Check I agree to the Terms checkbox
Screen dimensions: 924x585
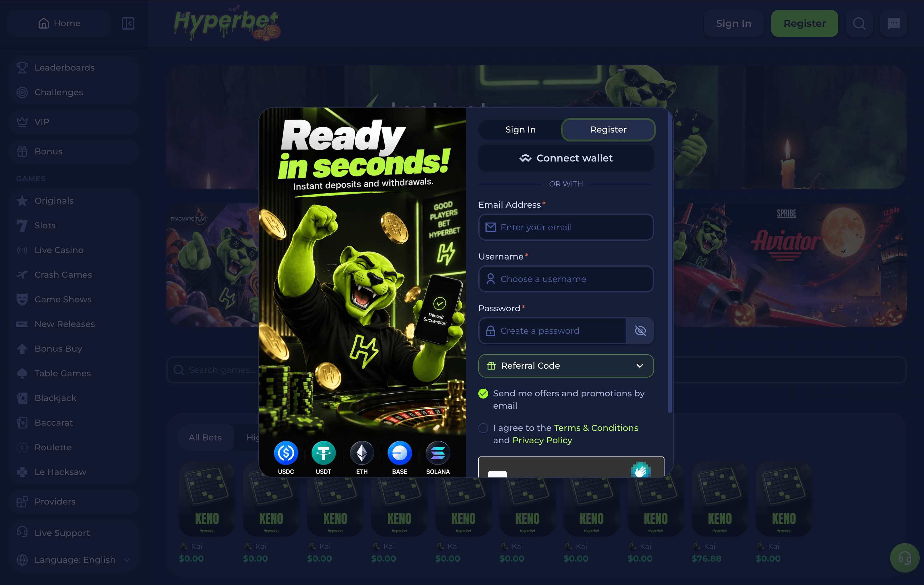[483, 428]
